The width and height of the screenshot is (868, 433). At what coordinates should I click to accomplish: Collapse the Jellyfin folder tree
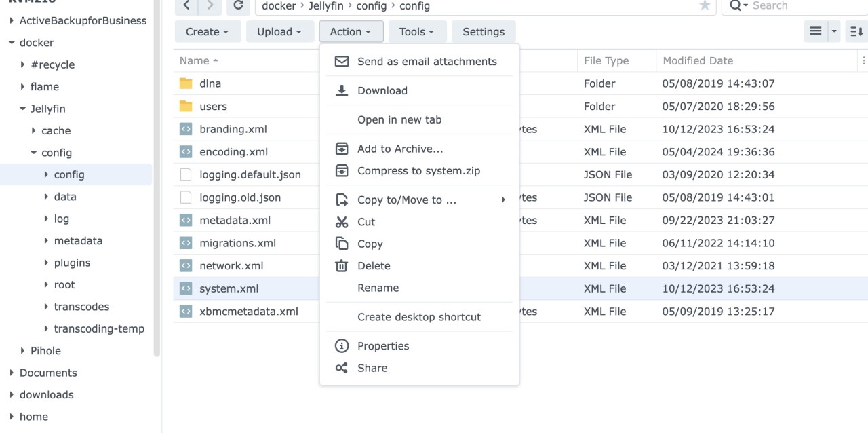23,109
